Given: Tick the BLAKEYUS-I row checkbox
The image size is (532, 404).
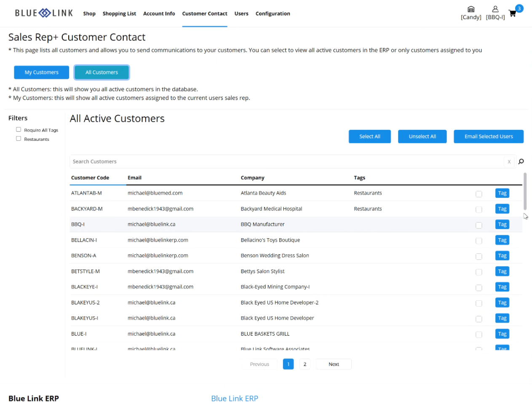Looking at the screenshot, I should [x=479, y=319].
